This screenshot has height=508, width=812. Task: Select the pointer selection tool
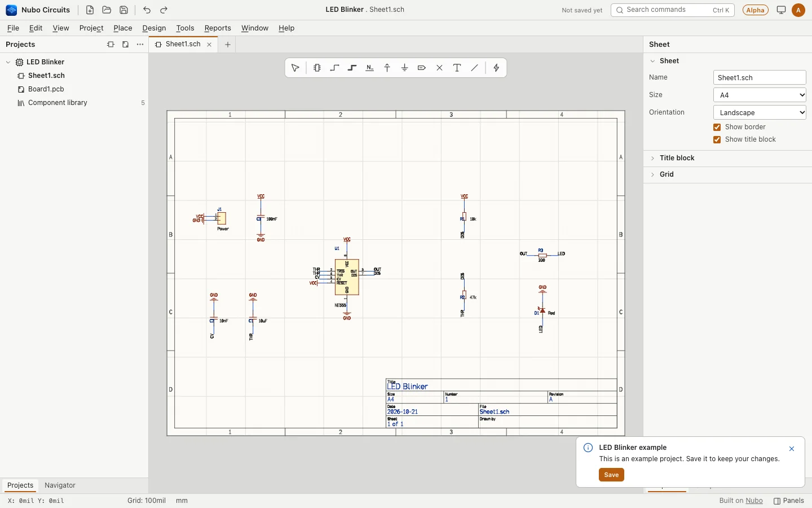click(x=295, y=68)
